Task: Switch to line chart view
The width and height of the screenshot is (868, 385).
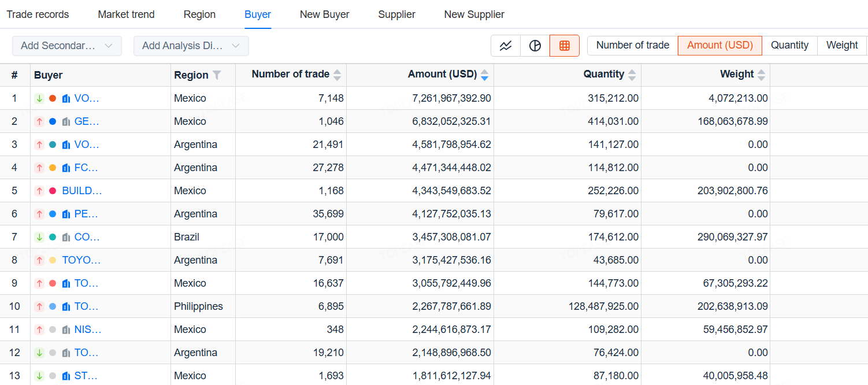Action: [x=506, y=46]
